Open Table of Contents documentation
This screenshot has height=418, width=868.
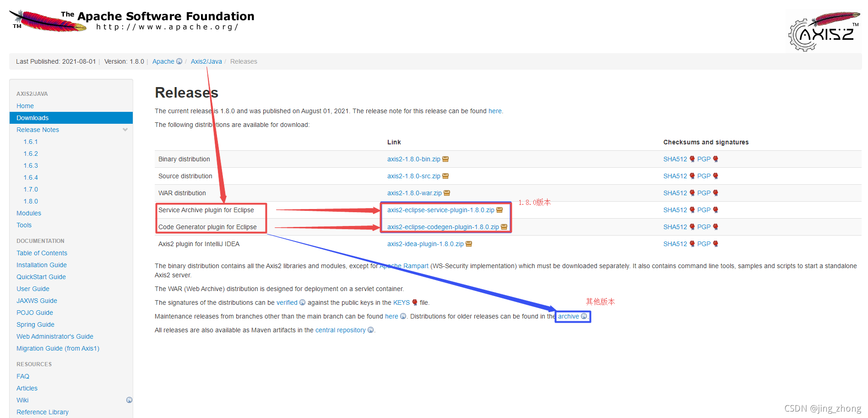(x=42, y=253)
